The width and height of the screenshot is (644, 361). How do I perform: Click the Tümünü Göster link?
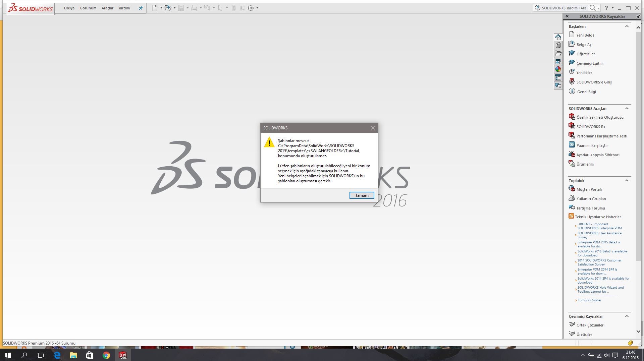pyautogui.click(x=589, y=300)
